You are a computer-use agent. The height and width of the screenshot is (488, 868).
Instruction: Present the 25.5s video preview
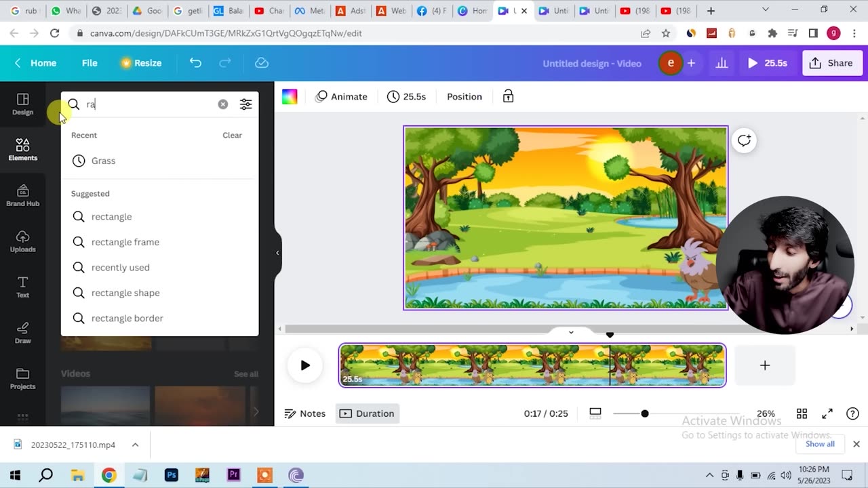click(767, 63)
